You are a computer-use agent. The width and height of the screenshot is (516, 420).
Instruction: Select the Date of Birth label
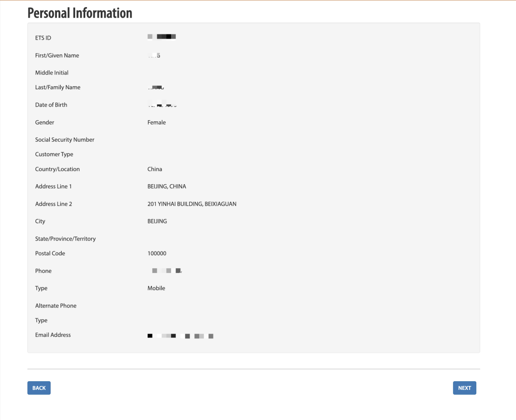(51, 105)
